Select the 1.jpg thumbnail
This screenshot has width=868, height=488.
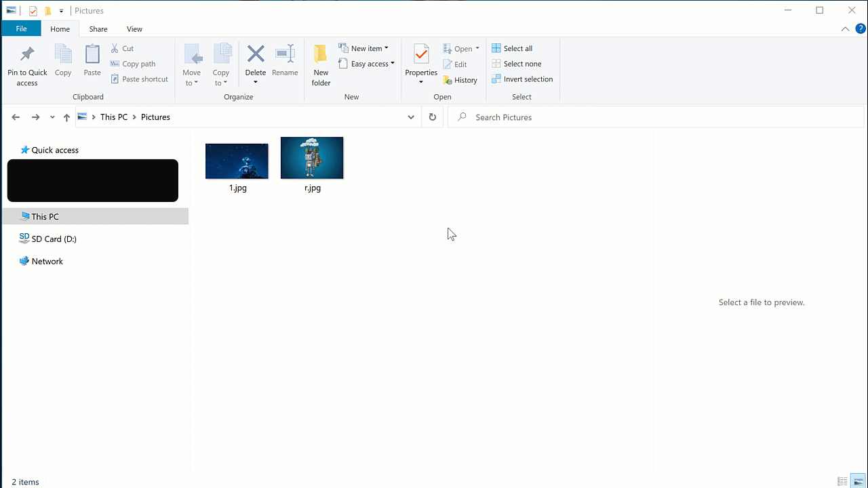(237, 161)
